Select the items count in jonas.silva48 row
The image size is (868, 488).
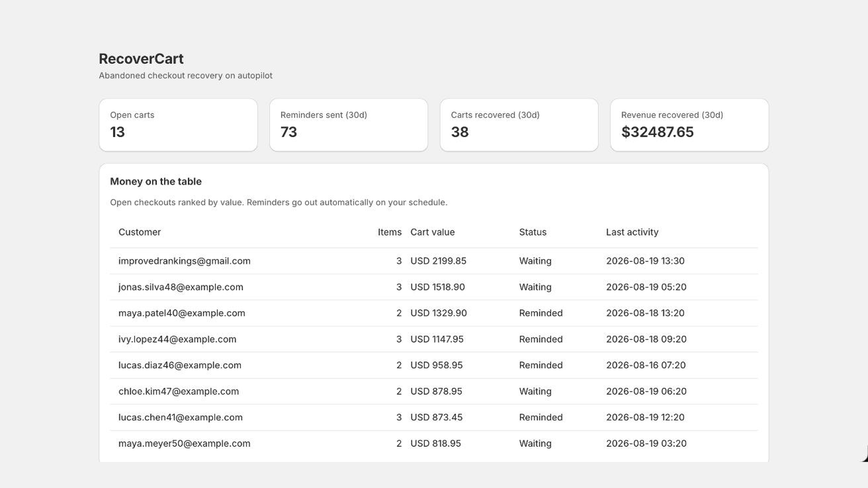[x=399, y=287]
